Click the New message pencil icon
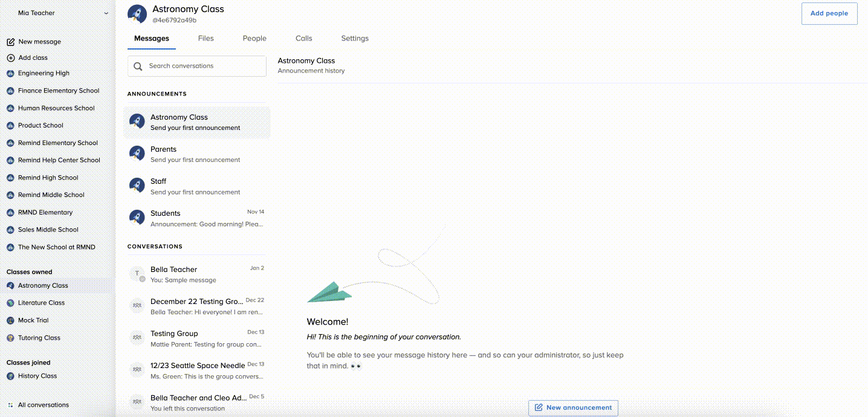The width and height of the screenshot is (868, 417). [10, 42]
